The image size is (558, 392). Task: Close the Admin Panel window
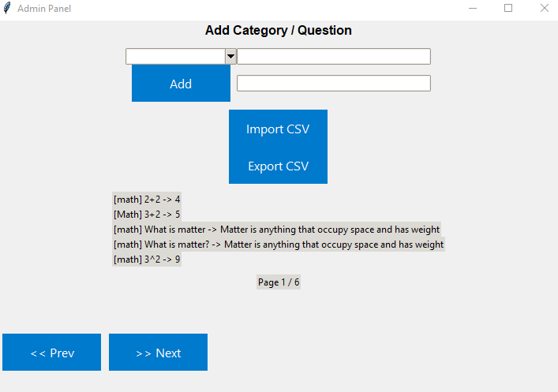[x=544, y=9]
